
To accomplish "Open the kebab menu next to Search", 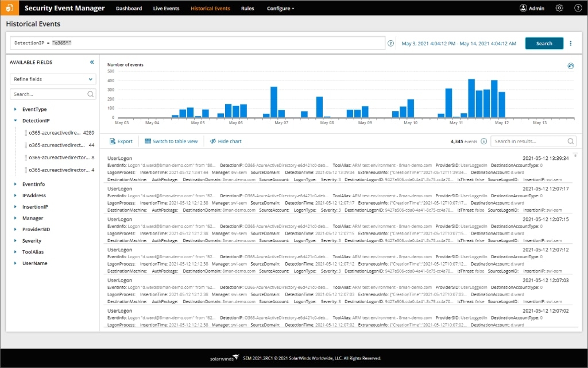I will [570, 43].
